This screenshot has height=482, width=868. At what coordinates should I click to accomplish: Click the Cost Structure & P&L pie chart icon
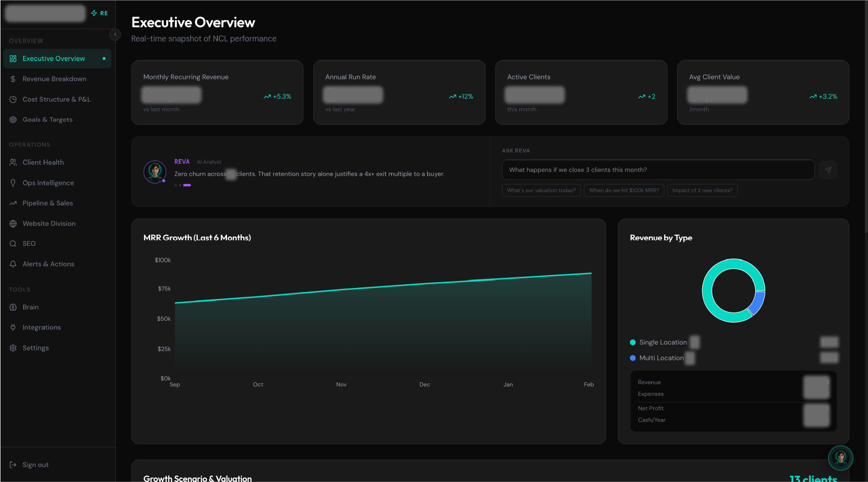pyautogui.click(x=13, y=99)
